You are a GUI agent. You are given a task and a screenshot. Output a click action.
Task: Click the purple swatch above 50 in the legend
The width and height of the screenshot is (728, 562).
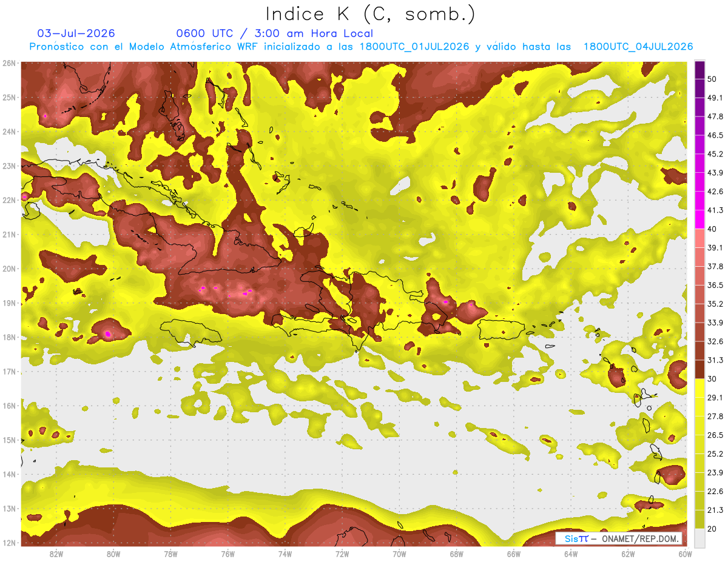pos(699,70)
